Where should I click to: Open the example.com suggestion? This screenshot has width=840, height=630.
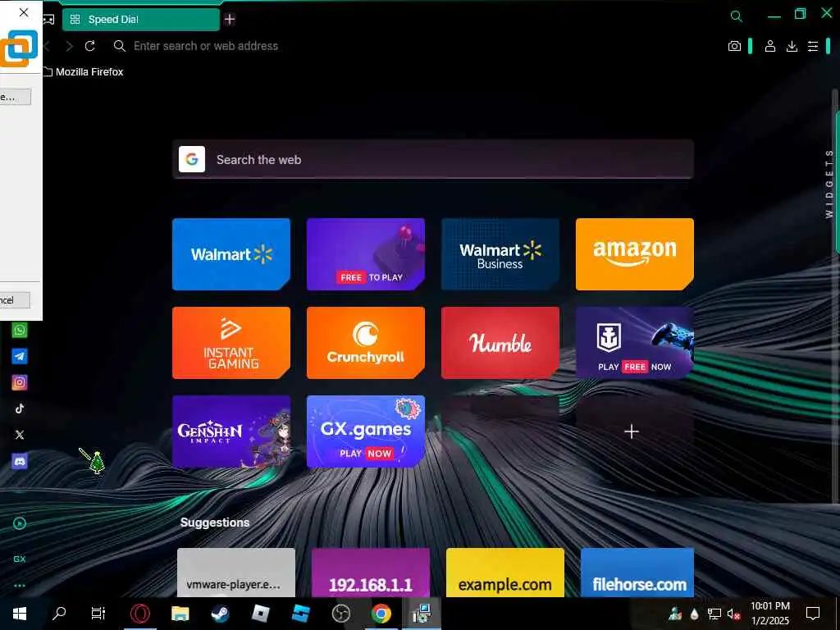(504, 572)
